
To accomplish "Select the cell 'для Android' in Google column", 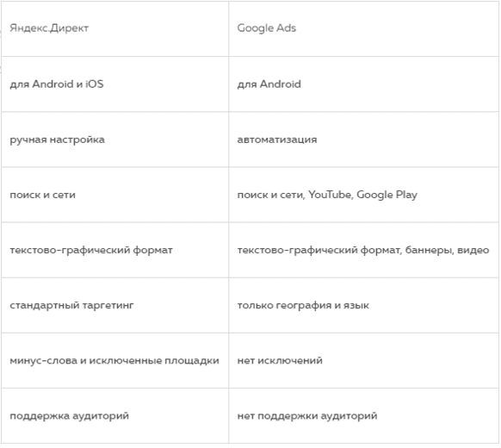I will coord(363,84).
